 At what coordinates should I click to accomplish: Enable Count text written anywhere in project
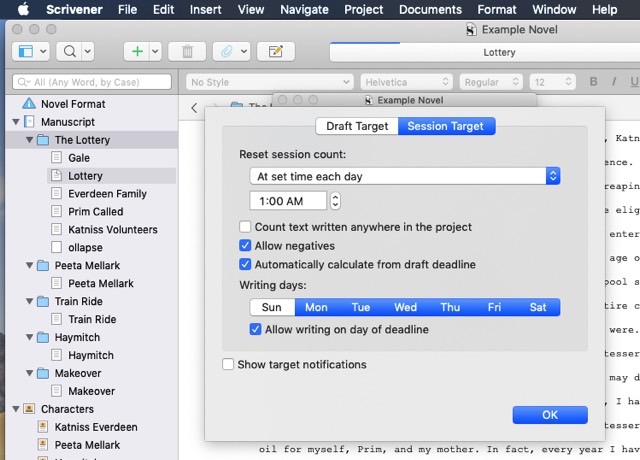245,227
